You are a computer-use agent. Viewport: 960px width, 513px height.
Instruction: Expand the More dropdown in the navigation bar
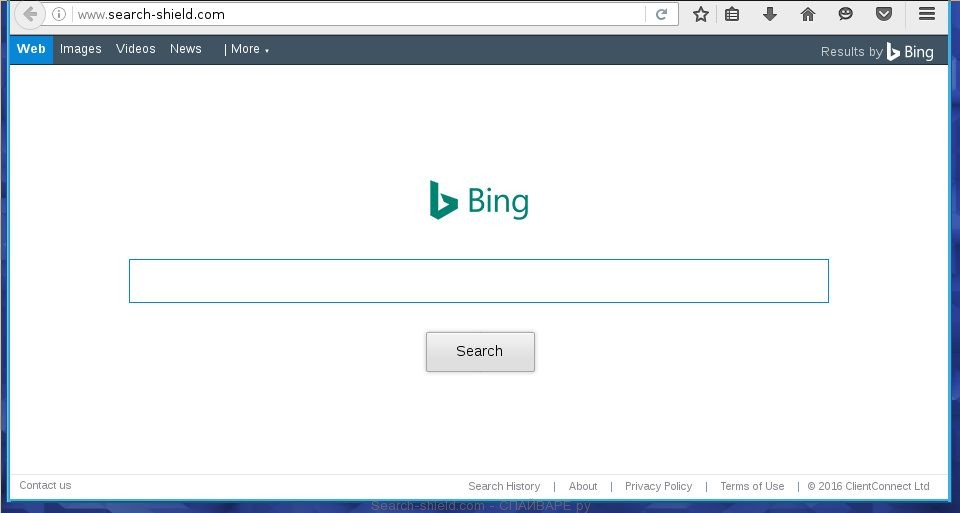(x=247, y=49)
